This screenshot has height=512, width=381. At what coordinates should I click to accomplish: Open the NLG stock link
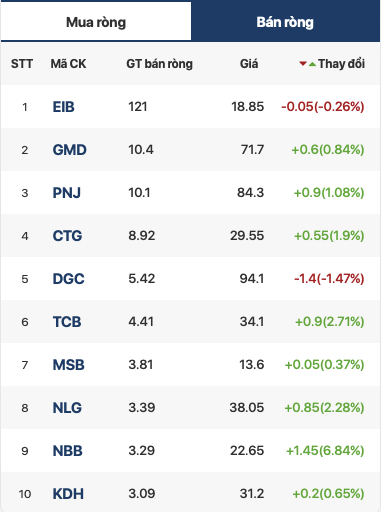pyautogui.click(x=67, y=408)
